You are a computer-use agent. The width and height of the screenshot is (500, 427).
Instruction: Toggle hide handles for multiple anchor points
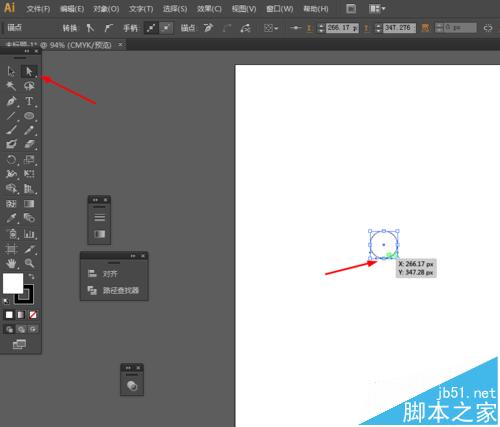(x=166, y=28)
